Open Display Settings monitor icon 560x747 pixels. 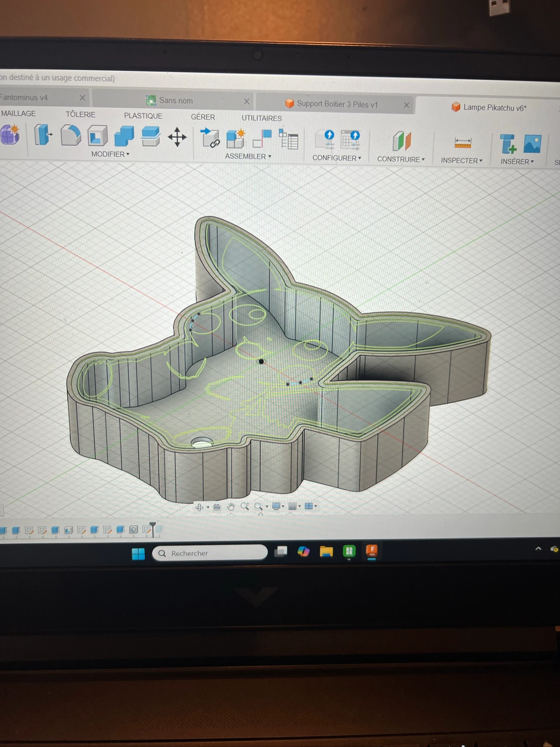[276, 506]
